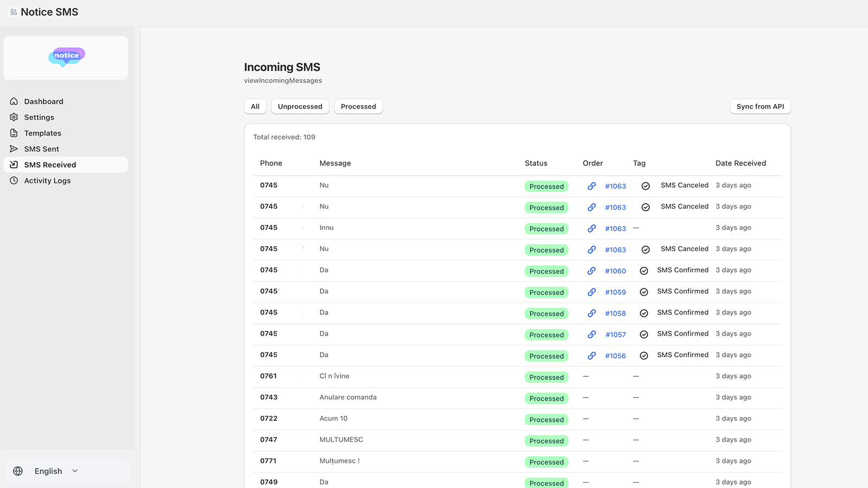Click link icon in Innu message row
868x488 pixels.
coord(592,228)
